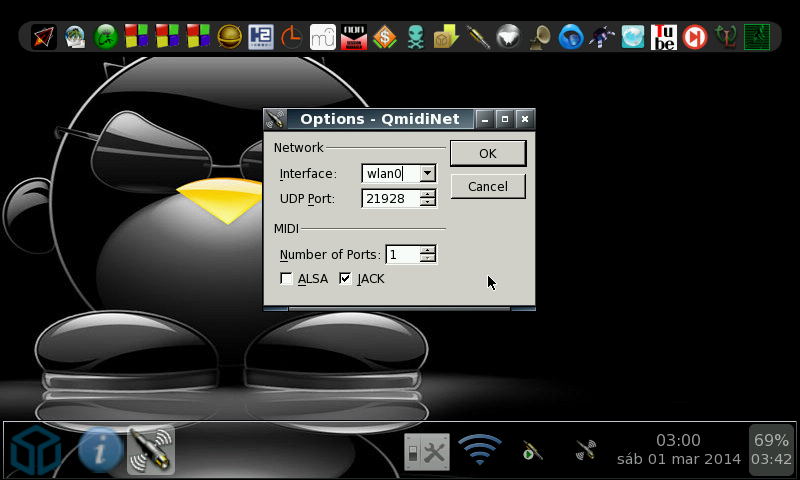Launch the spinning satellite icon
This screenshot has height=480, width=800.
pyautogui.click(x=602, y=37)
